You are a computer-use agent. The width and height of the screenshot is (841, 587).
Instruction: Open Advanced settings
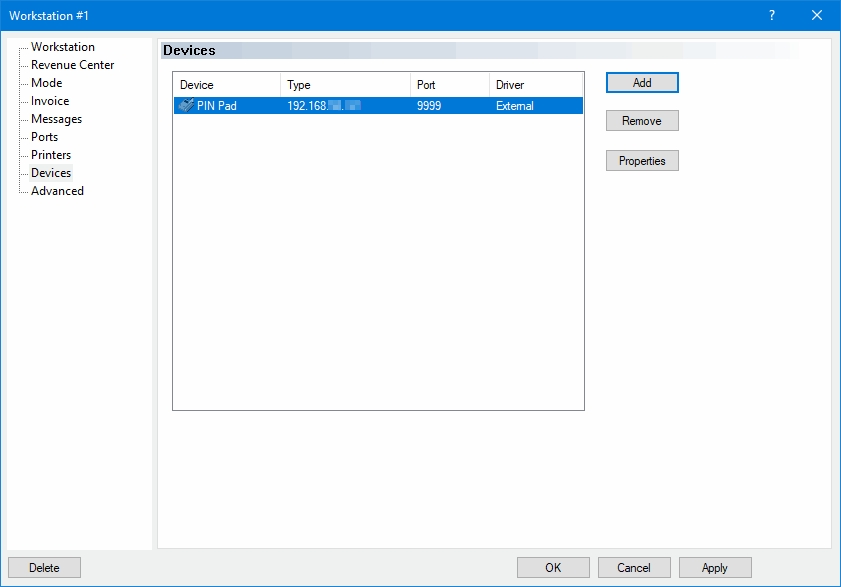click(x=57, y=191)
